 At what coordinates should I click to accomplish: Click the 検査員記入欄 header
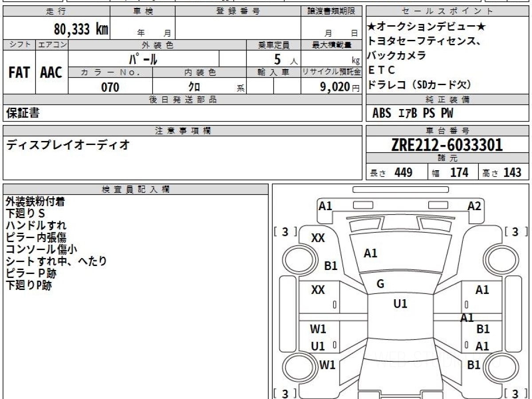tap(136, 190)
